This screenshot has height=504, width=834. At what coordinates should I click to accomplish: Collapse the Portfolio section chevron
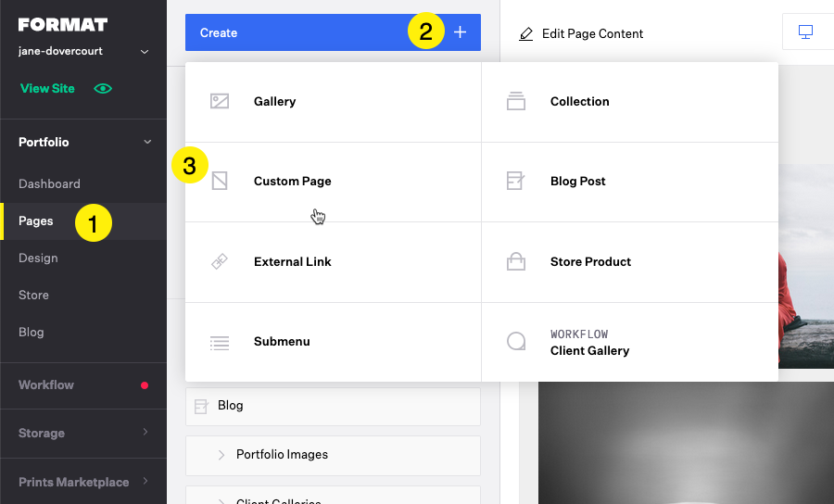147,142
